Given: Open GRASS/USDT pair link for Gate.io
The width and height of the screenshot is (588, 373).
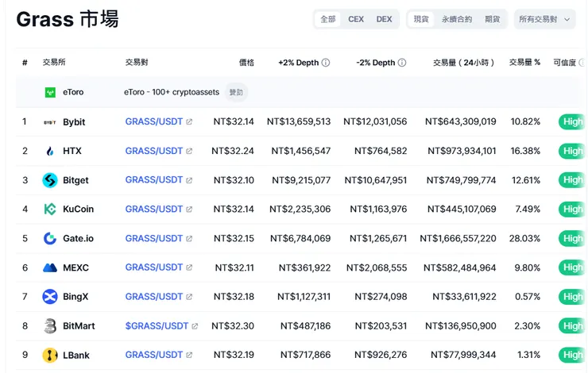Looking at the screenshot, I should tap(153, 238).
